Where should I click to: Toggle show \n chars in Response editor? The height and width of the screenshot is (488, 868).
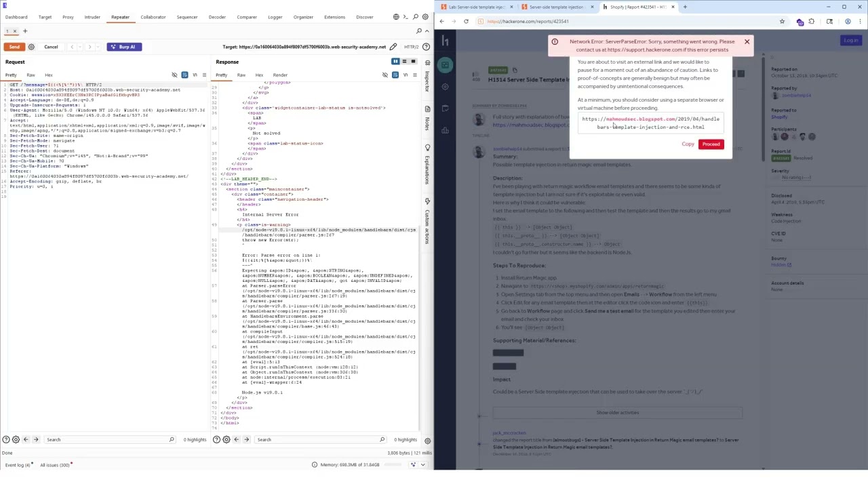tap(406, 75)
